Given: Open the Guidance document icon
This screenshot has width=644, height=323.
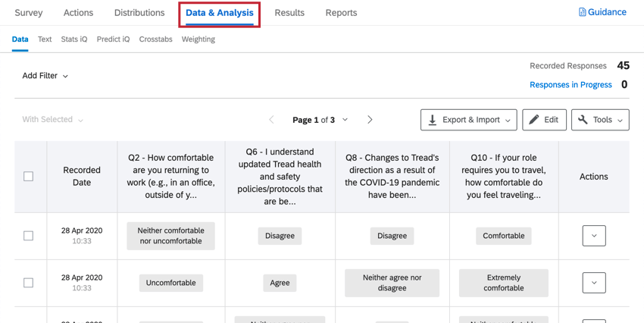Looking at the screenshot, I should (582, 12).
